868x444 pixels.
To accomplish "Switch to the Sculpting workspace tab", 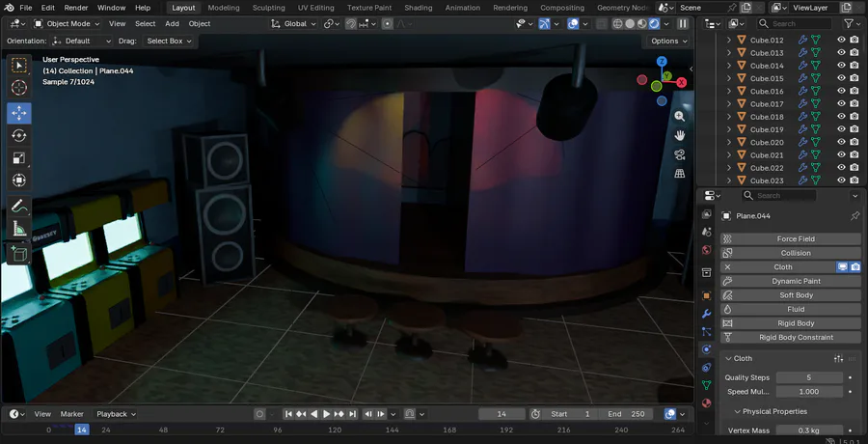I will click(268, 8).
